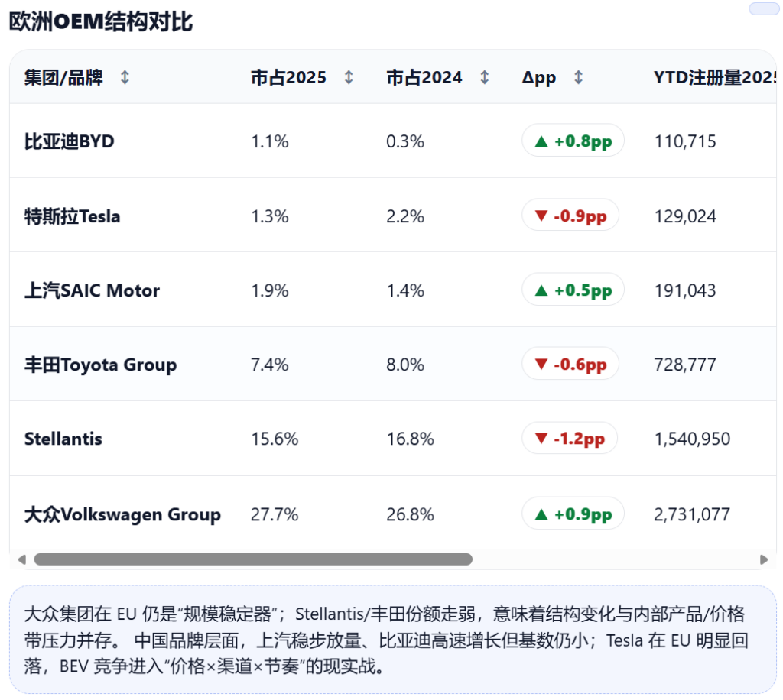This screenshot has height=700, width=783.
Task: Toggle sorting with the Δpp sort icon
Action: [x=578, y=77]
